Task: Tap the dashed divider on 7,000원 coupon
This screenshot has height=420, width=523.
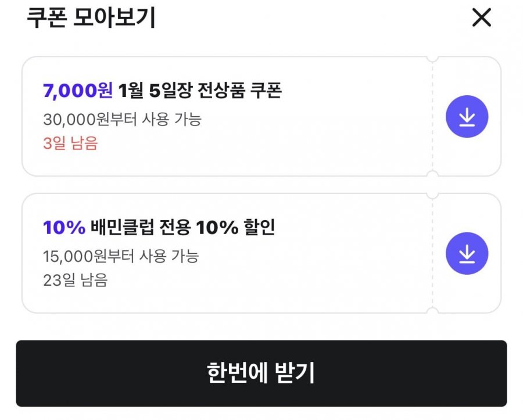Action: 432,116
